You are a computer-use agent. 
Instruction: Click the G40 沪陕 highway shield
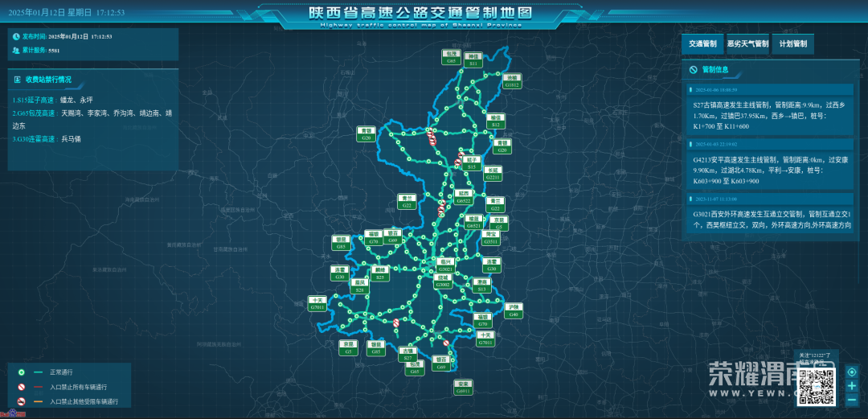pos(514,310)
